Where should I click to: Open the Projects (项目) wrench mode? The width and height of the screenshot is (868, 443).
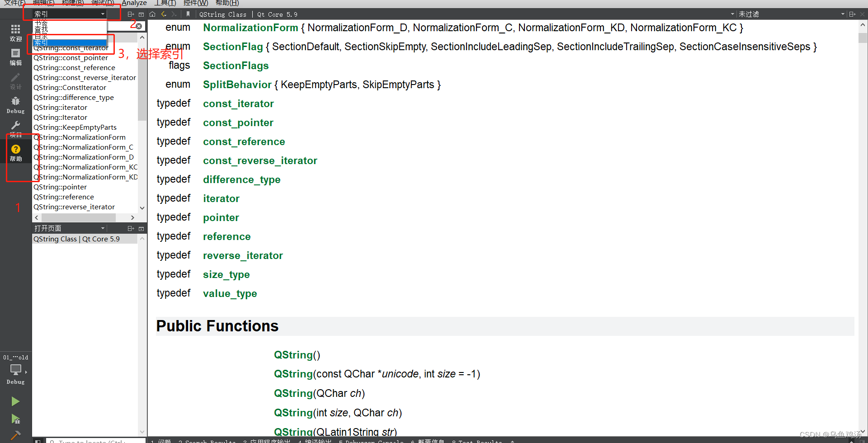[15, 129]
